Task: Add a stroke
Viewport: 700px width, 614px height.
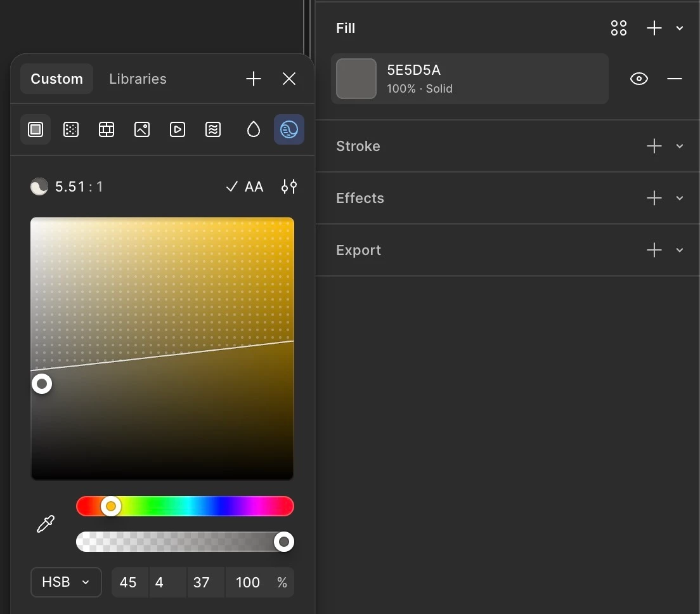Action: coord(654,146)
